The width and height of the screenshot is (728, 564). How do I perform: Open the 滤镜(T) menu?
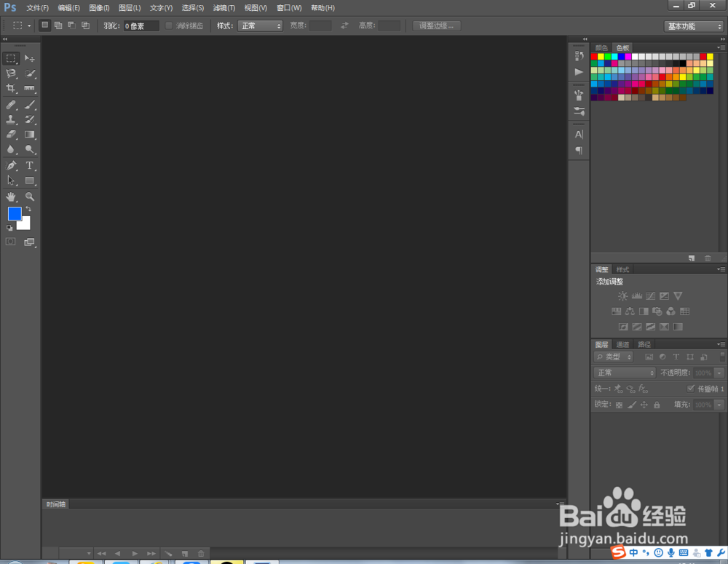point(224,8)
